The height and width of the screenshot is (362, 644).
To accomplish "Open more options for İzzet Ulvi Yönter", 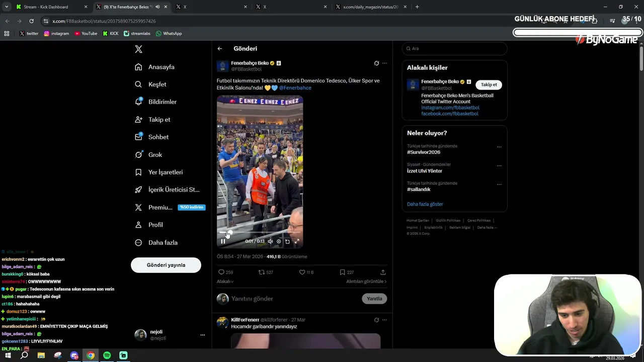I will 499,166.
